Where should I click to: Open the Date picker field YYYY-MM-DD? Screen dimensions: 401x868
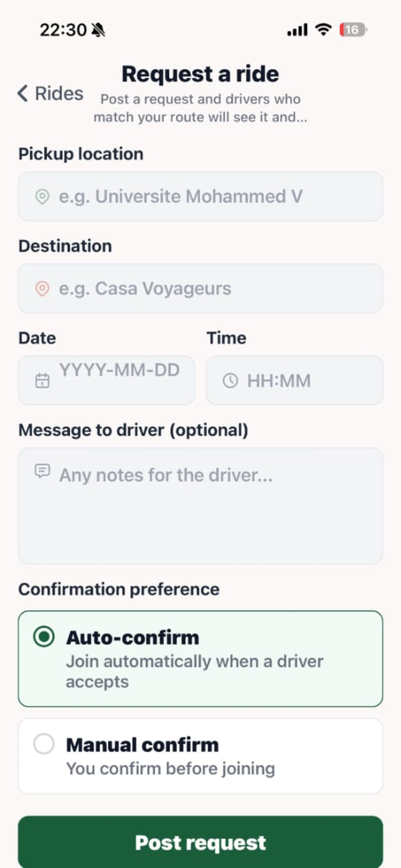click(107, 380)
